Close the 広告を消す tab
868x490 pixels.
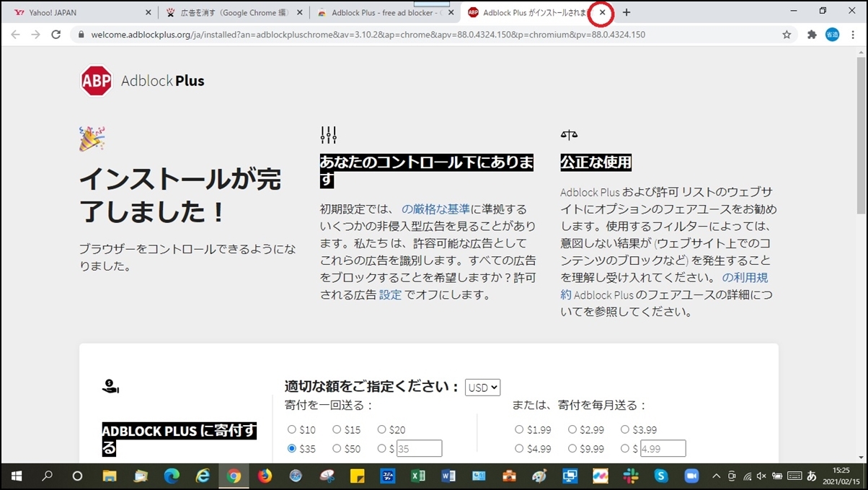click(x=300, y=12)
